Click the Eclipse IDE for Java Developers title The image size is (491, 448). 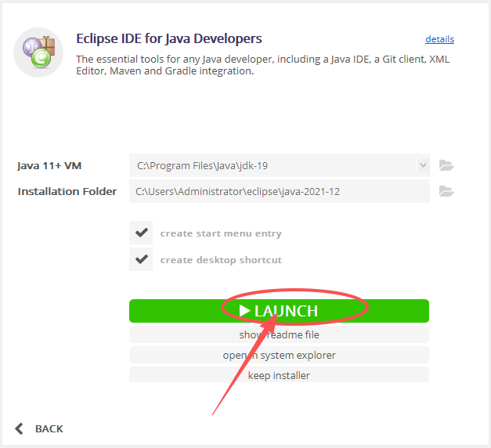click(x=169, y=39)
